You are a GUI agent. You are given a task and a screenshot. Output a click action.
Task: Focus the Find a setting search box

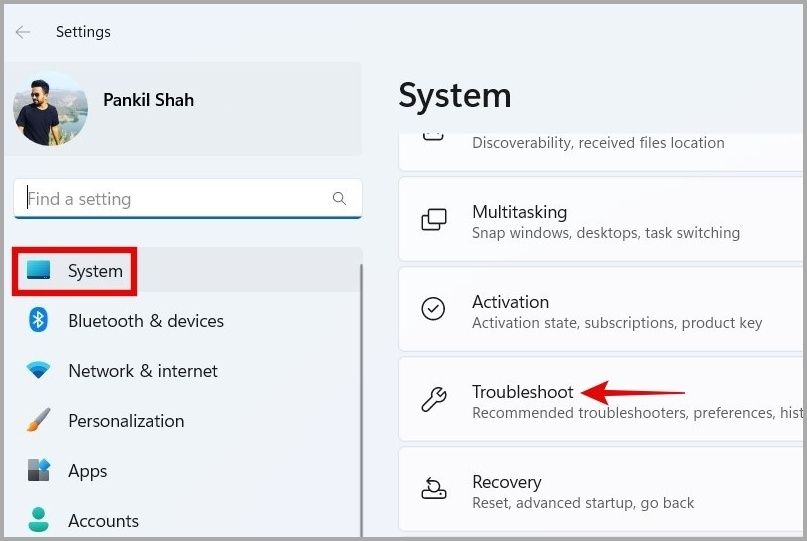(x=188, y=199)
